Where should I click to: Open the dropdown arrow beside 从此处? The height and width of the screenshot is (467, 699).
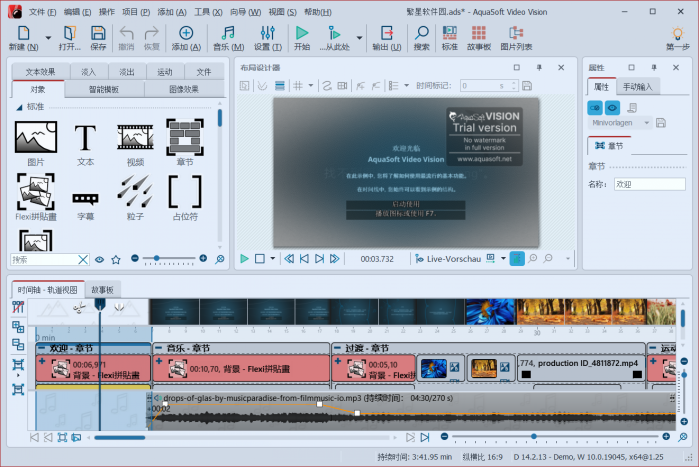(359, 38)
